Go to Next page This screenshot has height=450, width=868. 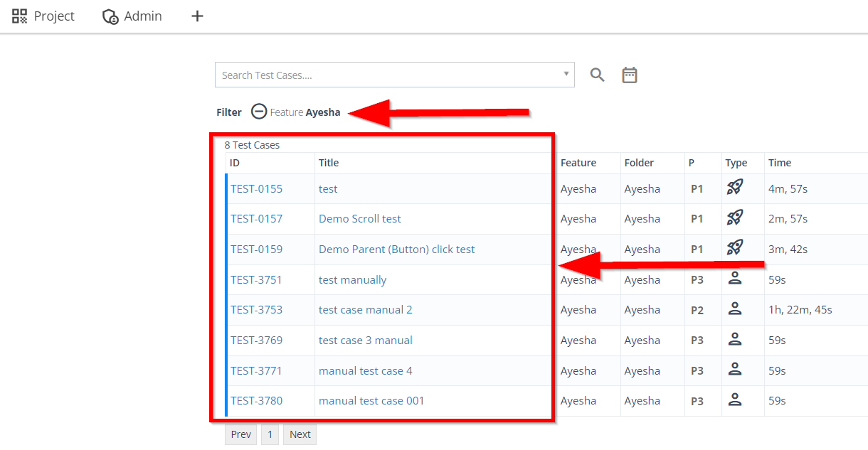300,434
